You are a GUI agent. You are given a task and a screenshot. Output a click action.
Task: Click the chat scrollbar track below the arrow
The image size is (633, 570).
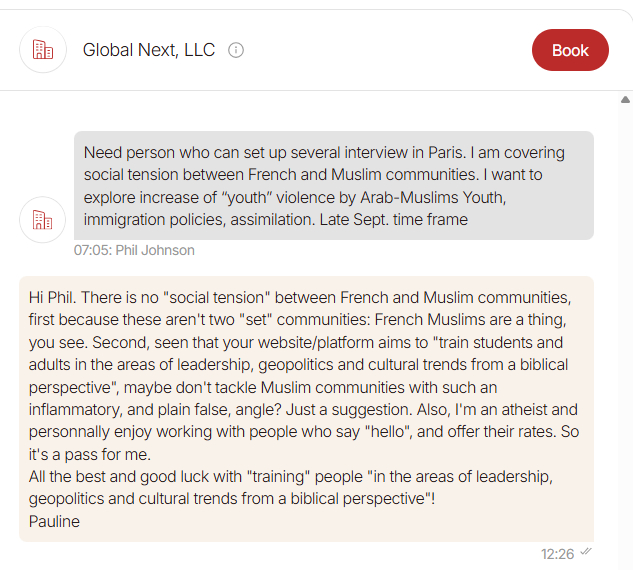pos(626,330)
